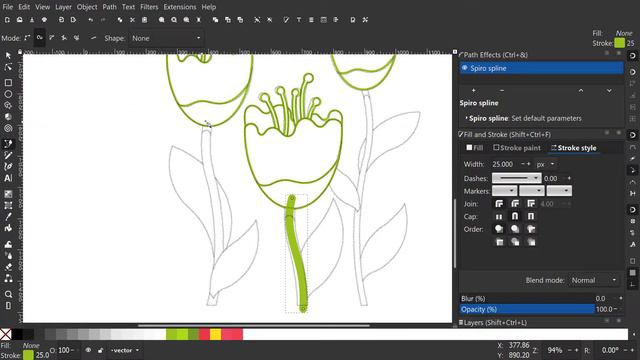Select the Square cap stroke option
The image size is (640, 360).
pyautogui.click(x=531, y=216)
